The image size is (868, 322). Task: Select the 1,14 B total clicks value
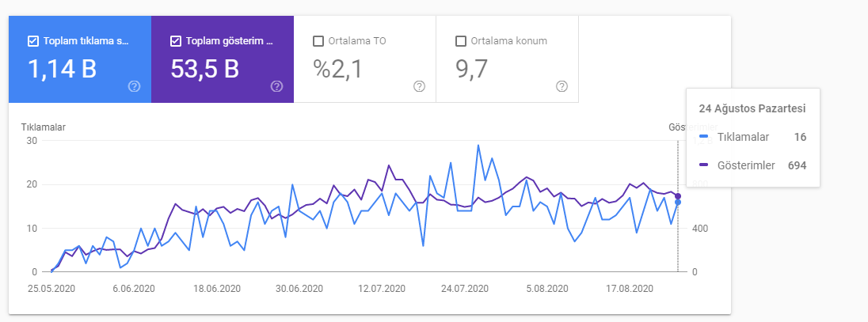tap(63, 70)
